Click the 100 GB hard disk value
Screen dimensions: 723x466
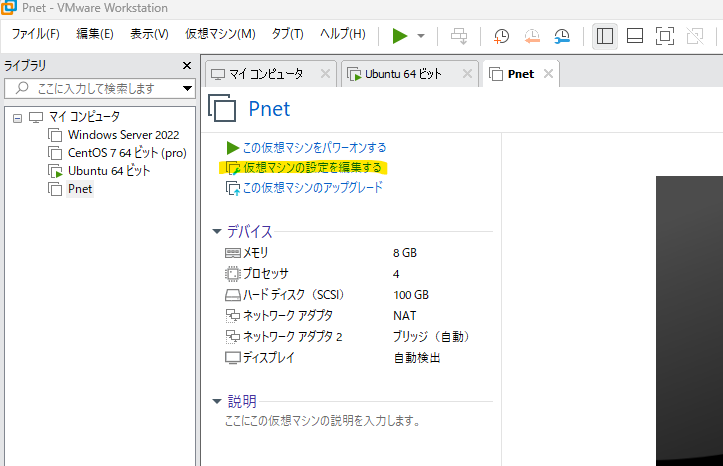tap(411, 295)
